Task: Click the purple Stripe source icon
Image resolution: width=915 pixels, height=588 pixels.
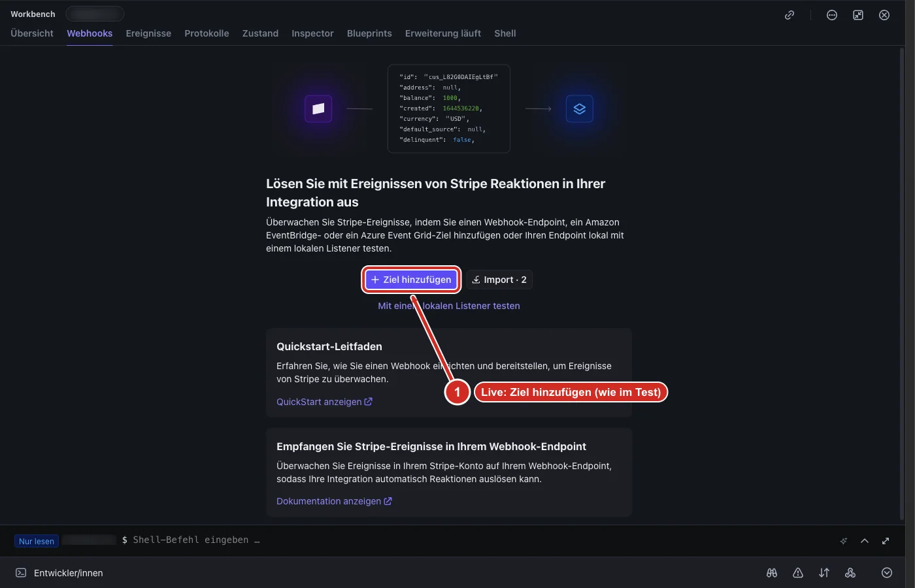Action: pos(318,108)
